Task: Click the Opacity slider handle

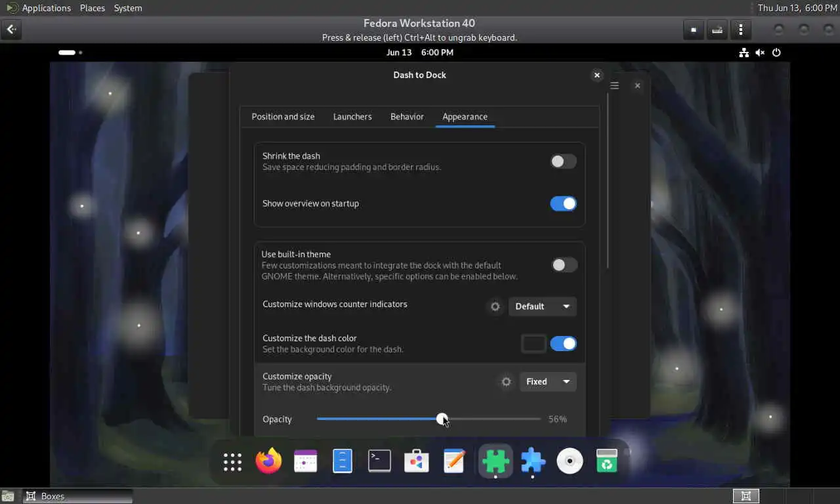Action: 442,419
